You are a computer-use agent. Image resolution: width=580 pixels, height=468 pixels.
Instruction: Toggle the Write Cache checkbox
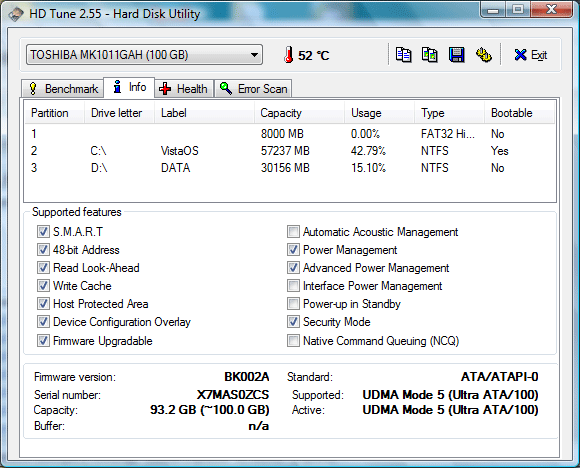click(x=43, y=286)
